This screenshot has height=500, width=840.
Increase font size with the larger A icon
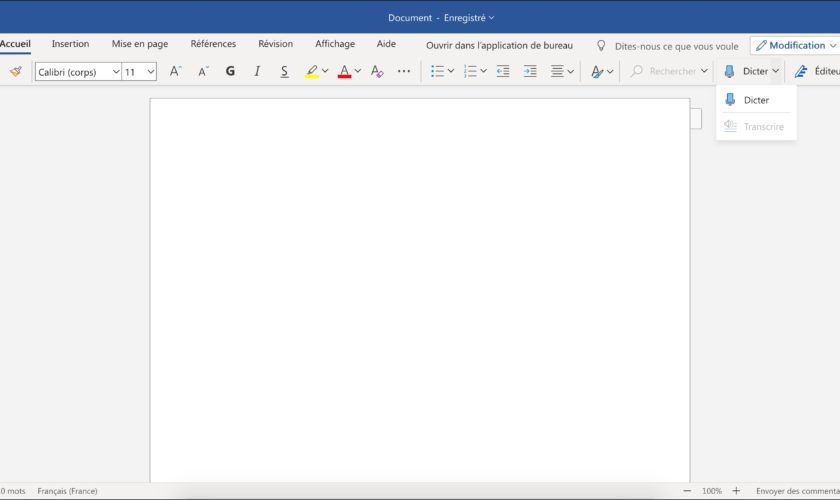(175, 71)
